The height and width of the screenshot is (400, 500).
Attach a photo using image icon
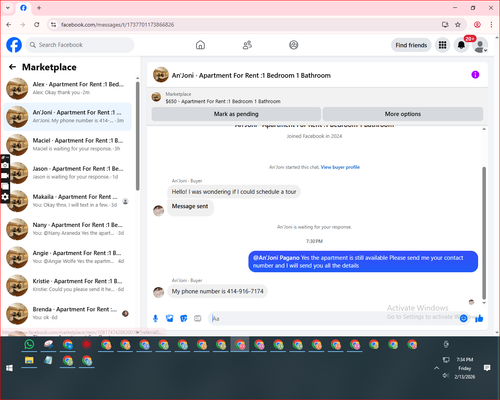click(169, 318)
